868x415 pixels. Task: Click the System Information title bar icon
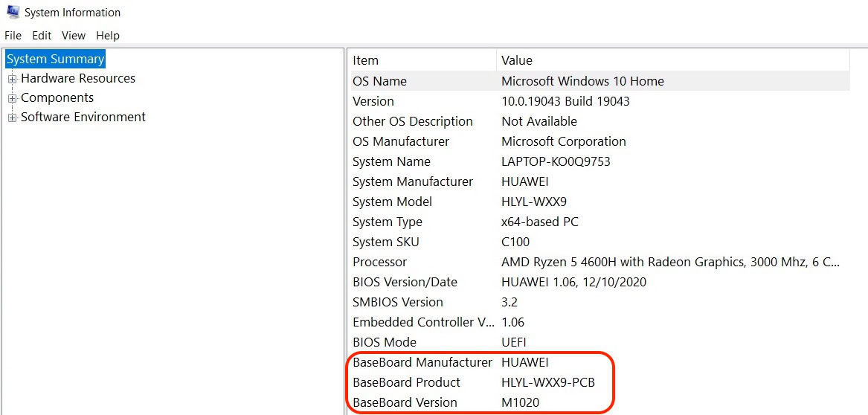pyautogui.click(x=12, y=12)
